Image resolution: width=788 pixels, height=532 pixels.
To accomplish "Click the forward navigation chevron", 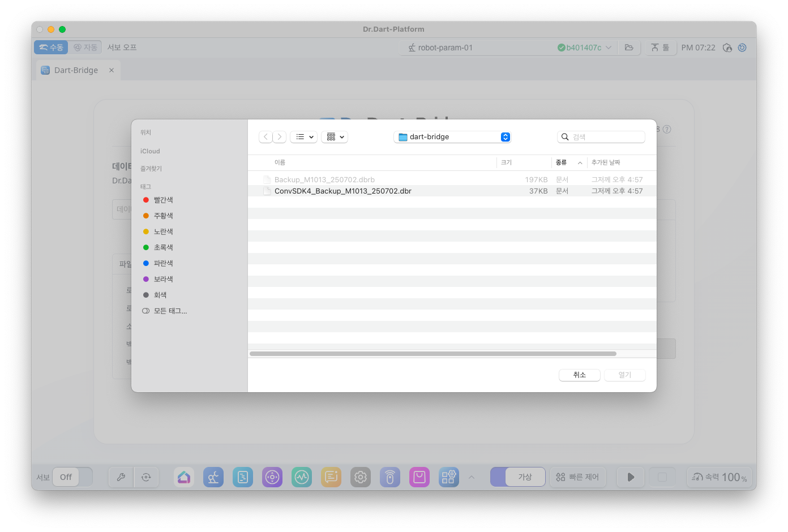I will (x=280, y=137).
